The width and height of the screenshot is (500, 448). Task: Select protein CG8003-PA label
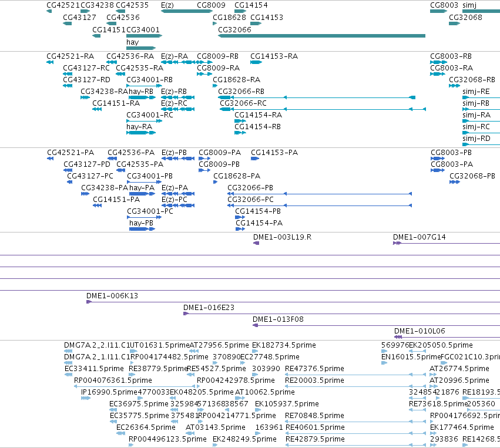pyautogui.click(x=452, y=164)
